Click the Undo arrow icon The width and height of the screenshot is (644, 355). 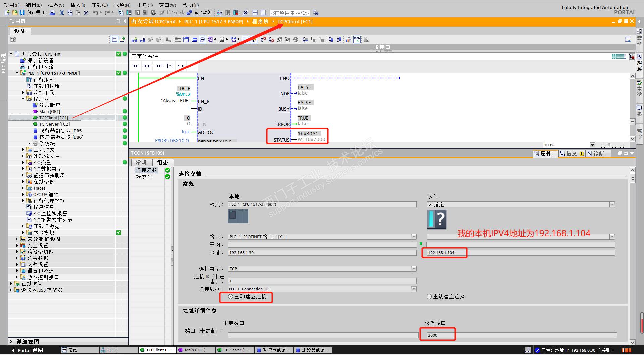[x=95, y=12]
